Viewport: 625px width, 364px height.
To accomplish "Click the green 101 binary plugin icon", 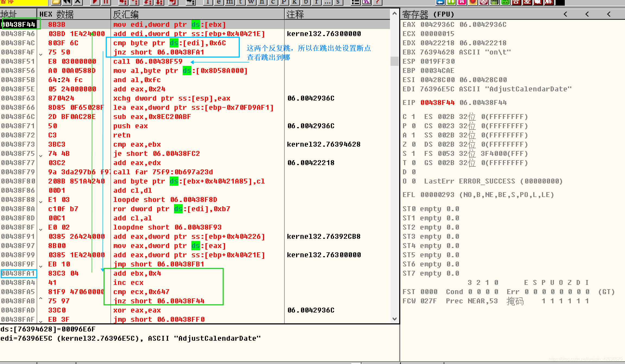I will pos(494,2).
